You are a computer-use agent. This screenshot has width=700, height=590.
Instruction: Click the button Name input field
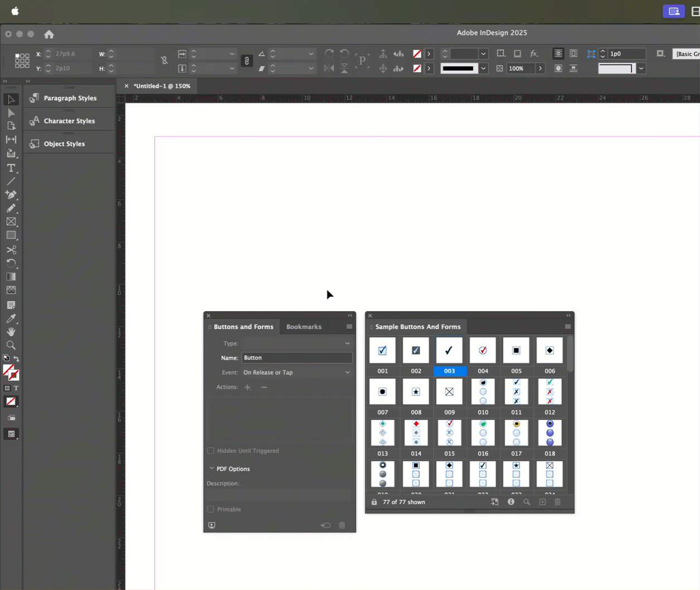click(296, 358)
